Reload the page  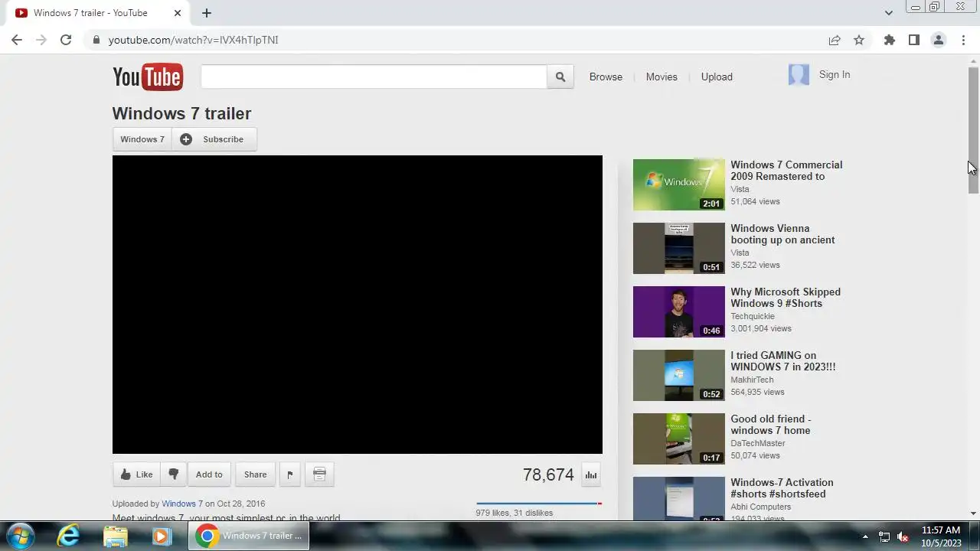tap(66, 40)
